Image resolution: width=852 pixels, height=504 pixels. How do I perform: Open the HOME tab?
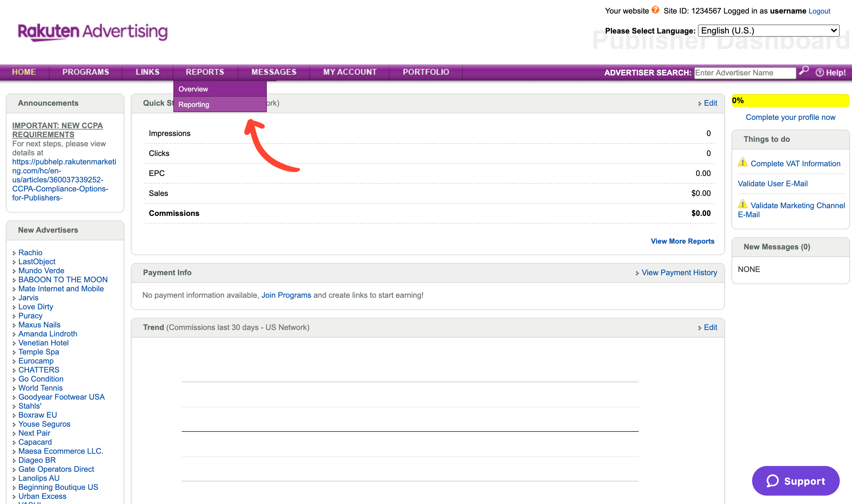point(24,72)
